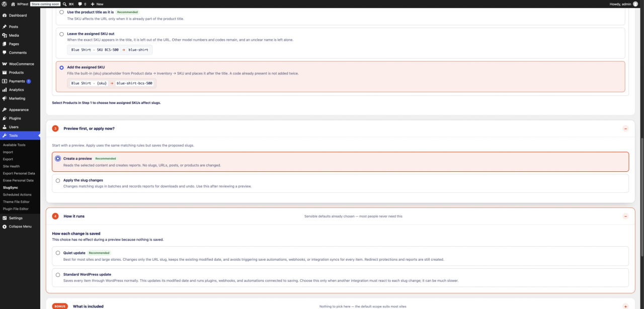Collapse the How it runs section
This screenshot has height=309, width=644.
coord(625,216)
